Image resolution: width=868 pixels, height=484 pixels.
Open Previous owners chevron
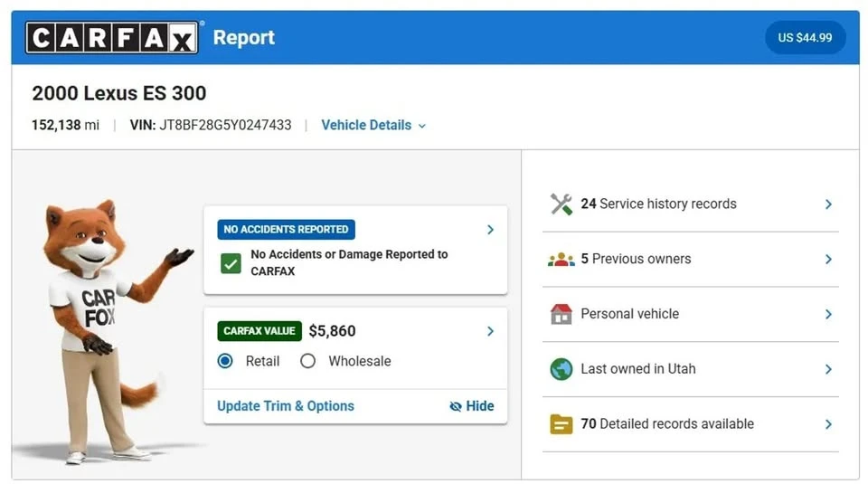828,259
